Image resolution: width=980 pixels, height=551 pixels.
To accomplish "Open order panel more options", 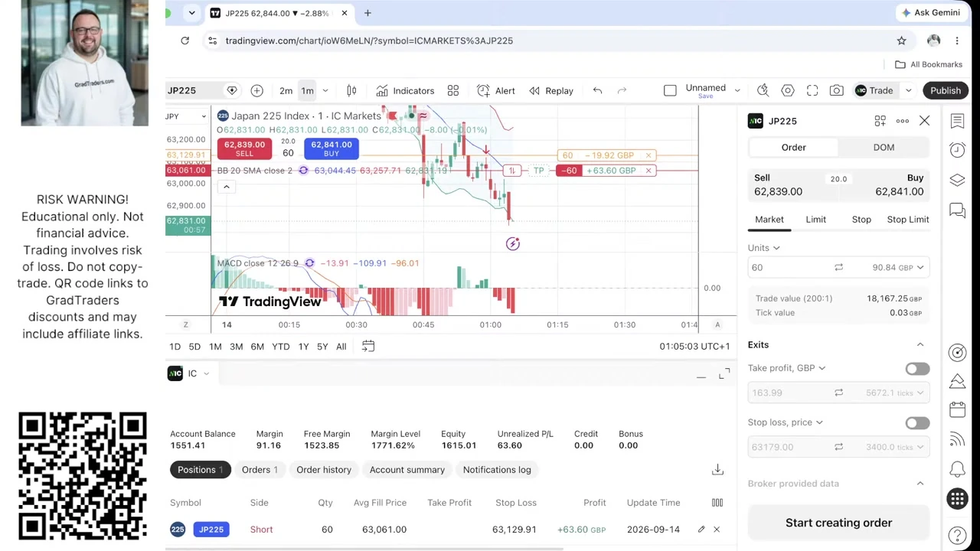I will [903, 121].
